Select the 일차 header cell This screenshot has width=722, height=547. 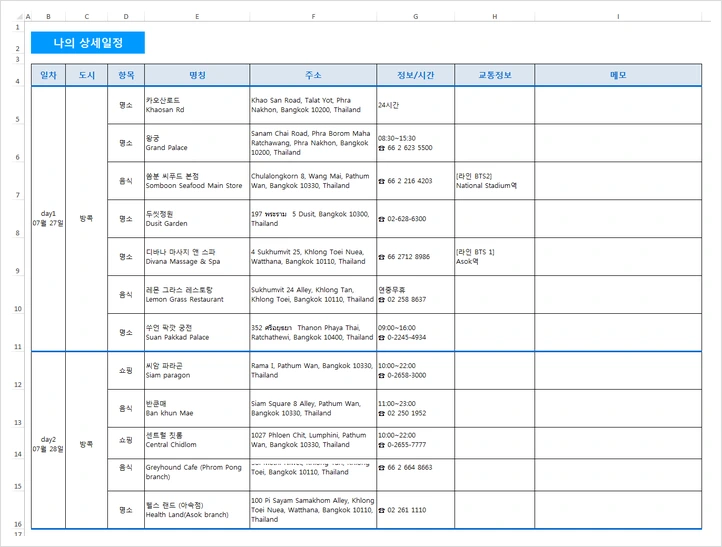(48, 75)
